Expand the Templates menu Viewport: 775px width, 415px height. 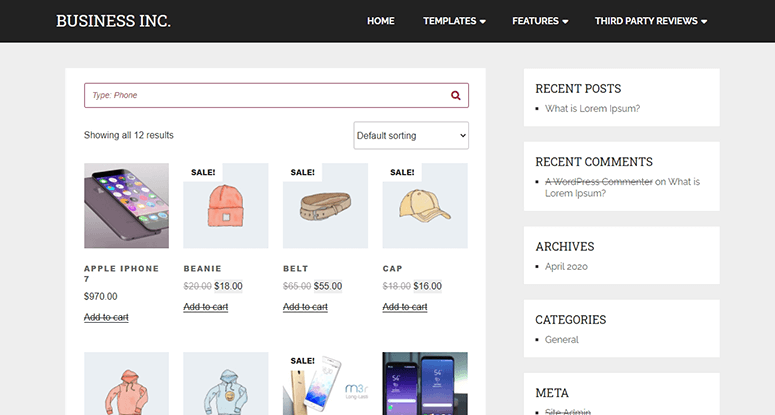[x=454, y=21]
